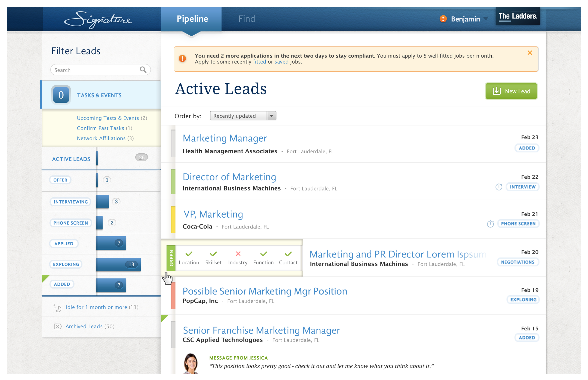Open Possible Senior Marketing Mgr Position
Screen dimensions: 588x380
coord(265,291)
